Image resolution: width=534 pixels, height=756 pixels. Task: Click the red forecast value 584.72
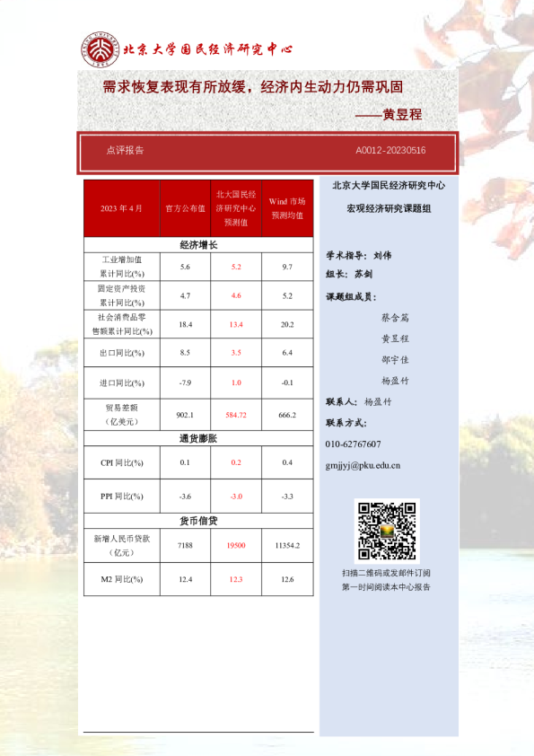pos(236,415)
